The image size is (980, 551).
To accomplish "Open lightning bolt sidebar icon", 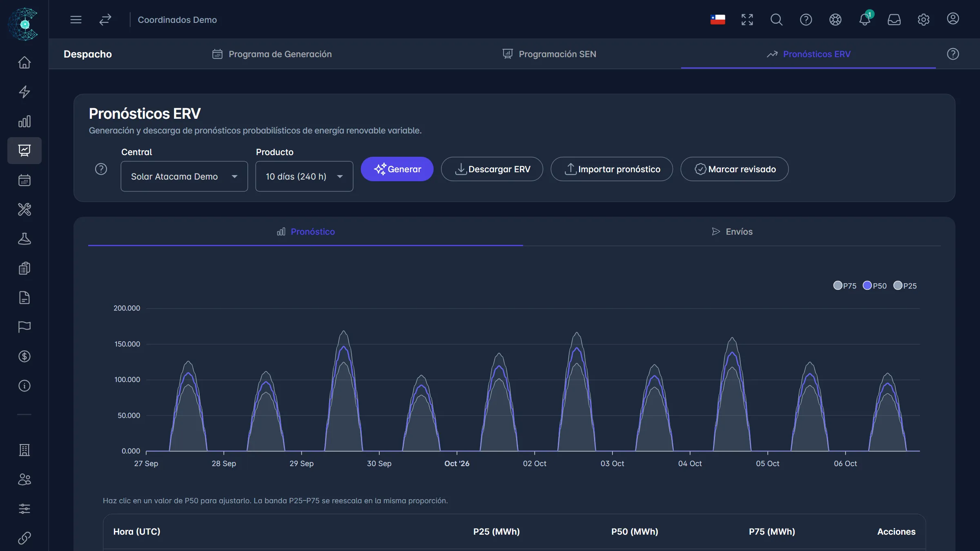I will (24, 92).
